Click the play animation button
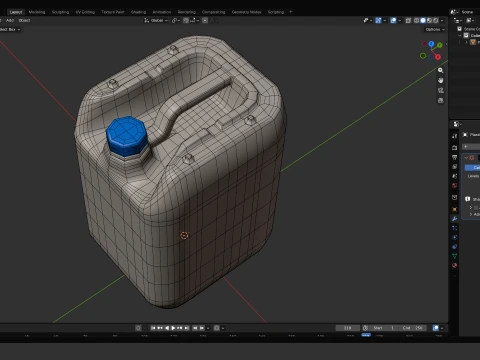Image resolution: width=480 pixels, height=360 pixels. pos(173,328)
